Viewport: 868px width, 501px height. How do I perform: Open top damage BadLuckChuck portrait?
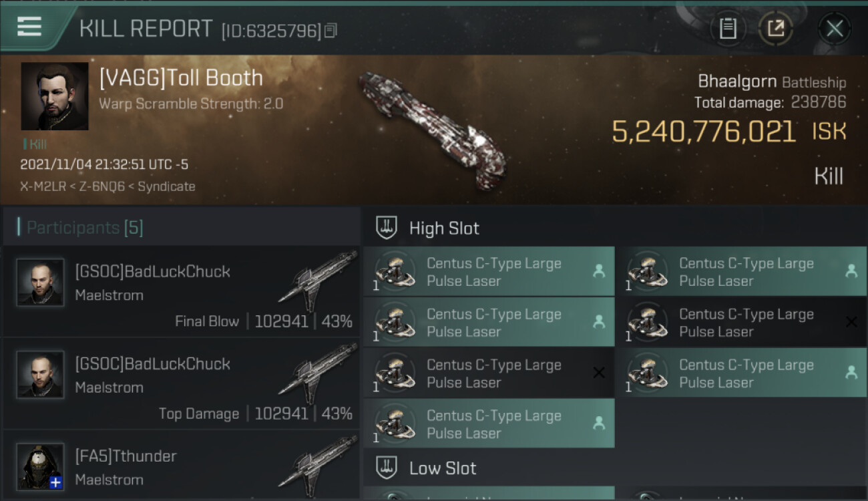click(40, 375)
